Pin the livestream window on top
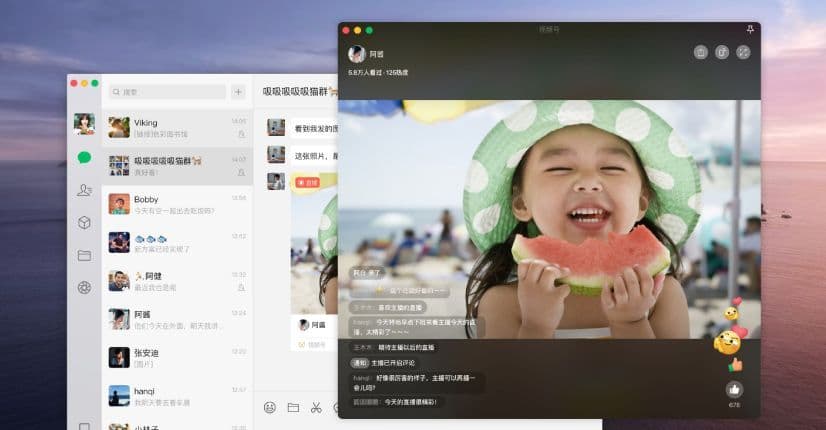This screenshot has height=430, width=826. (x=750, y=29)
